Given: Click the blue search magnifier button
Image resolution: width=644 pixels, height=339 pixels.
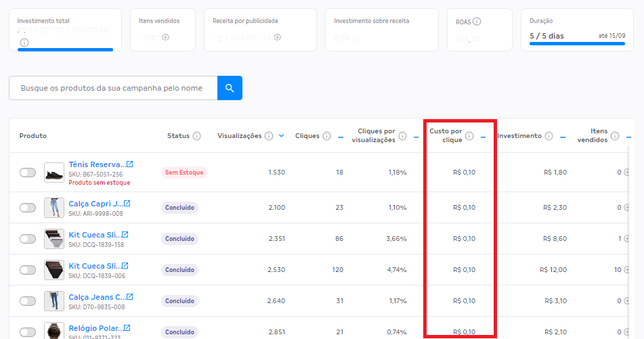Looking at the screenshot, I should coord(230,88).
